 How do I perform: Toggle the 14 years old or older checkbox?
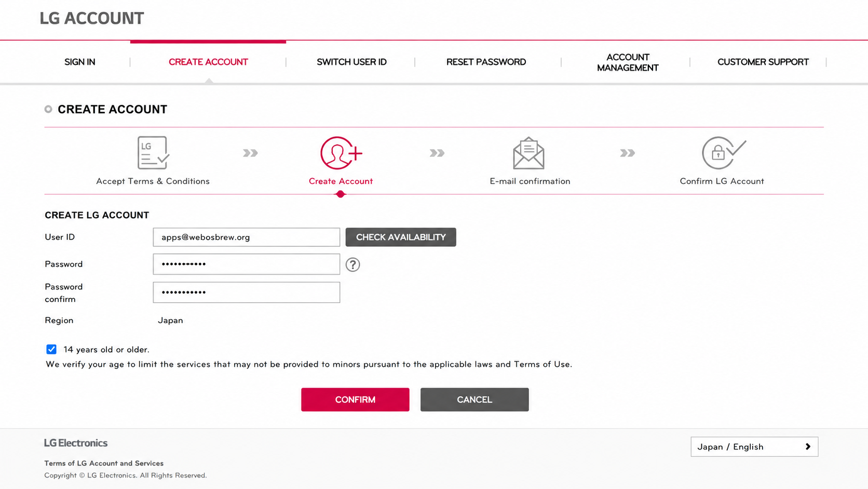[51, 349]
